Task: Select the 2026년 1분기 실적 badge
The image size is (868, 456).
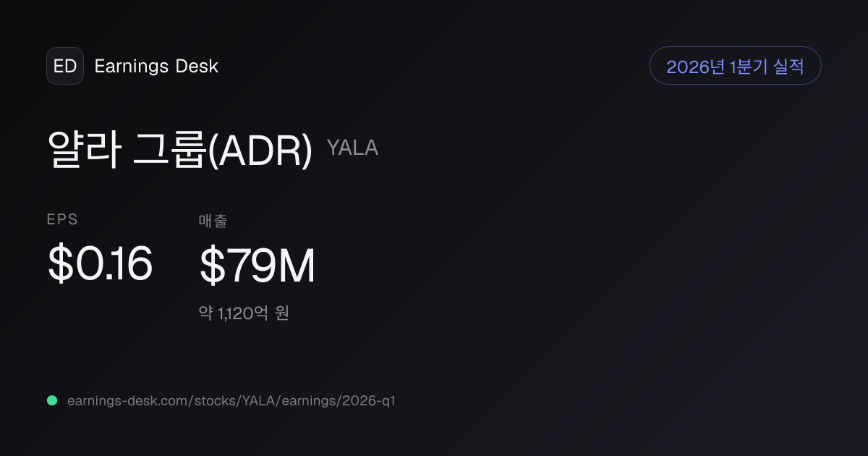Action: [x=736, y=66]
